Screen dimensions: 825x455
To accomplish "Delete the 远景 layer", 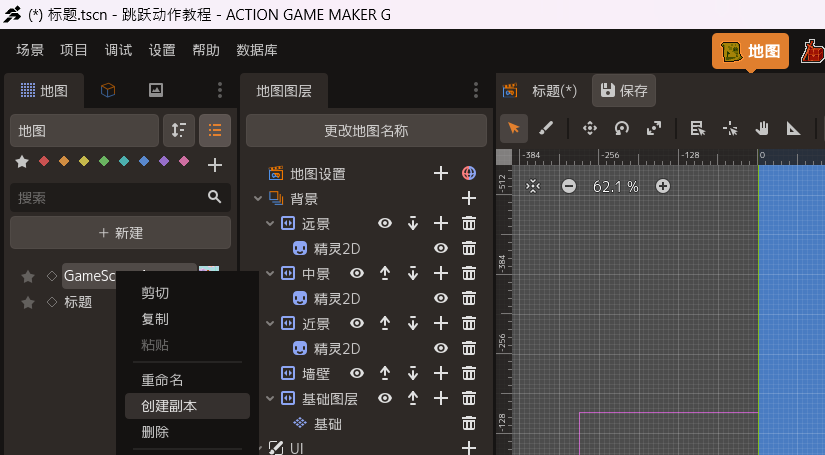I will (469, 224).
